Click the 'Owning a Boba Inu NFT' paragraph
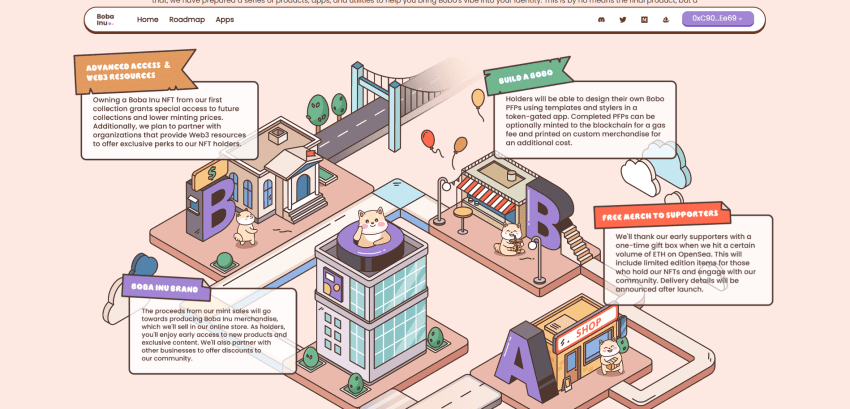Image resolution: width=850 pixels, height=409 pixels. point(169,122)
